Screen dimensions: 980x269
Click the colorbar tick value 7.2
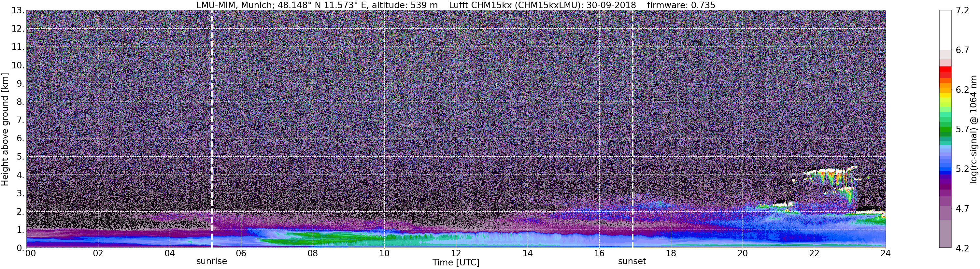click(x=962, y=10)
